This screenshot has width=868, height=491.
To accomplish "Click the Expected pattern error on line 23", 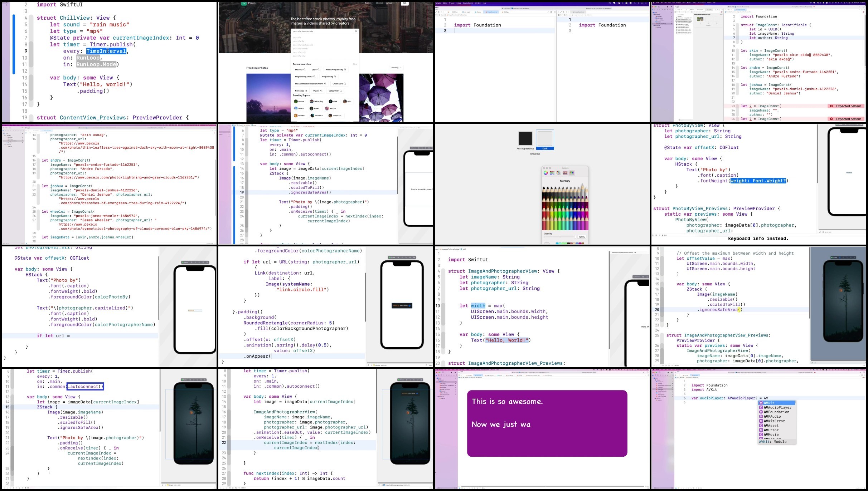I will click(x=846, y=106).
